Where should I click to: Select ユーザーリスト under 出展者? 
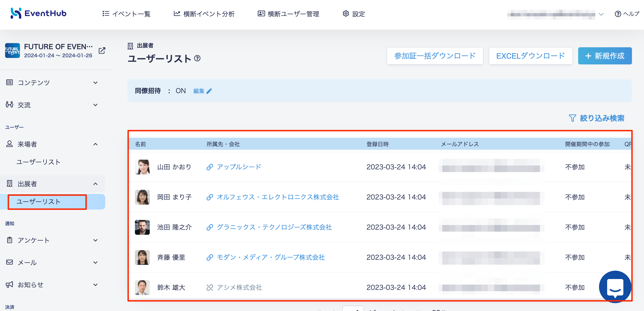point(38,202)
